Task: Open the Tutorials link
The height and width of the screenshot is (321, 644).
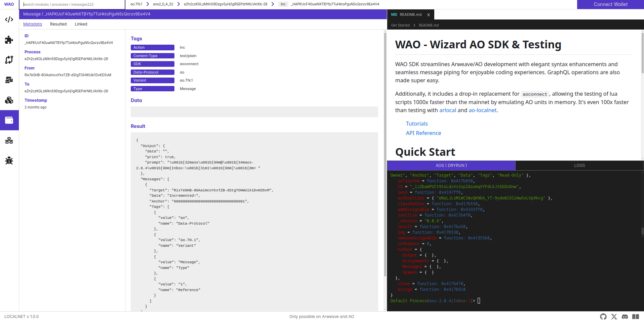Action: (x=417, y=124)
